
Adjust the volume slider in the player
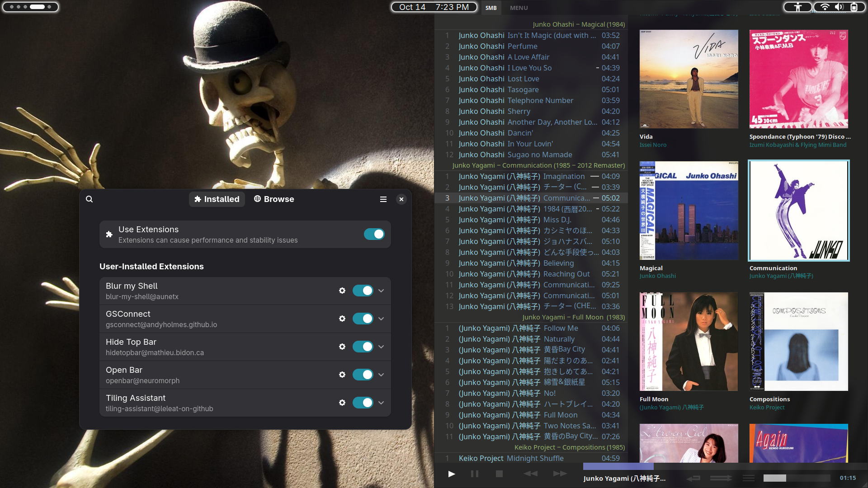point(796,478)
